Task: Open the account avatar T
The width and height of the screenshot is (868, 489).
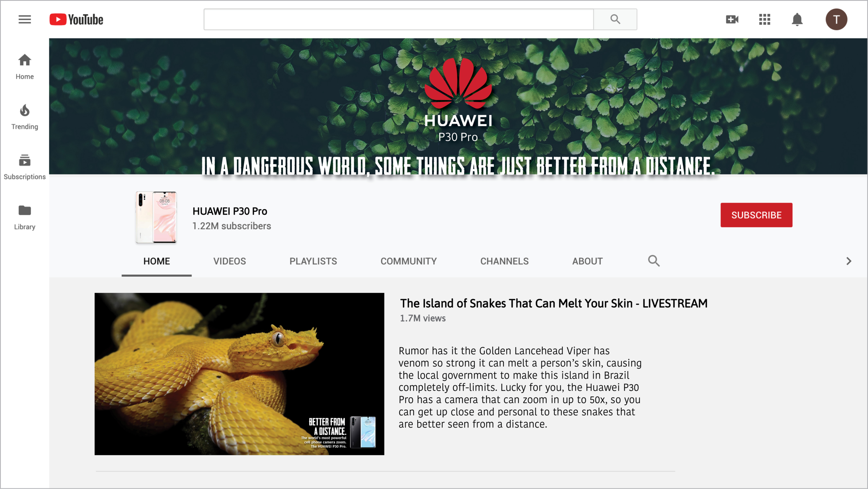Action: point(836,19)
